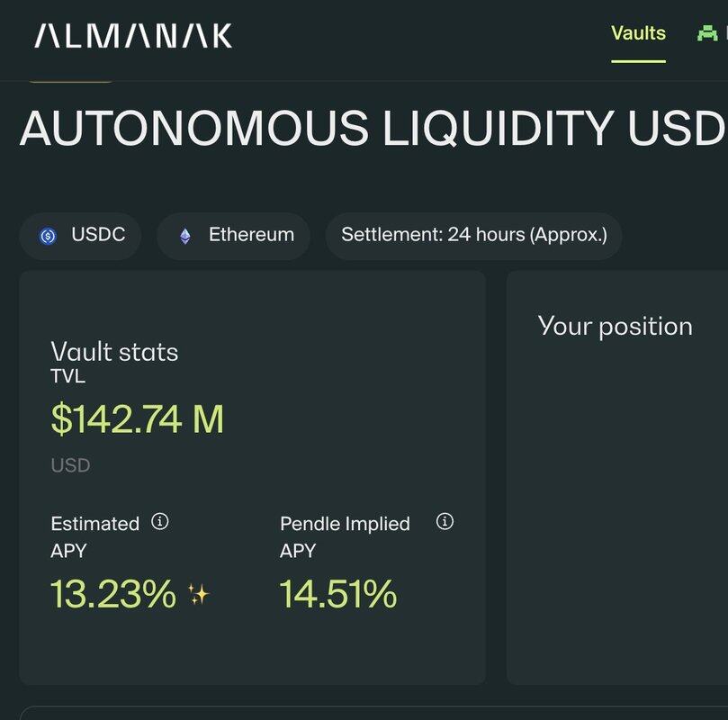728x720 pixels.
Task: Click info icon beside Estimated APY
Action: click(160, 521)
